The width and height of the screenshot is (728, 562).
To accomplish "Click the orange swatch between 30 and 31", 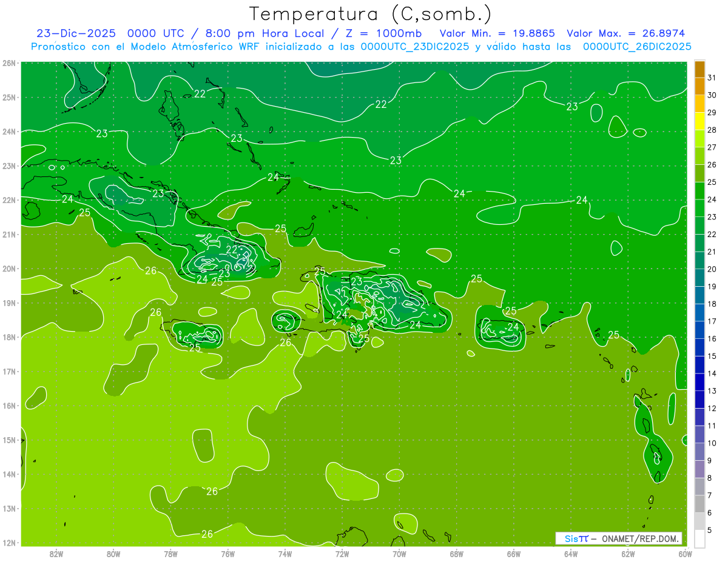I will click(699, 86).
